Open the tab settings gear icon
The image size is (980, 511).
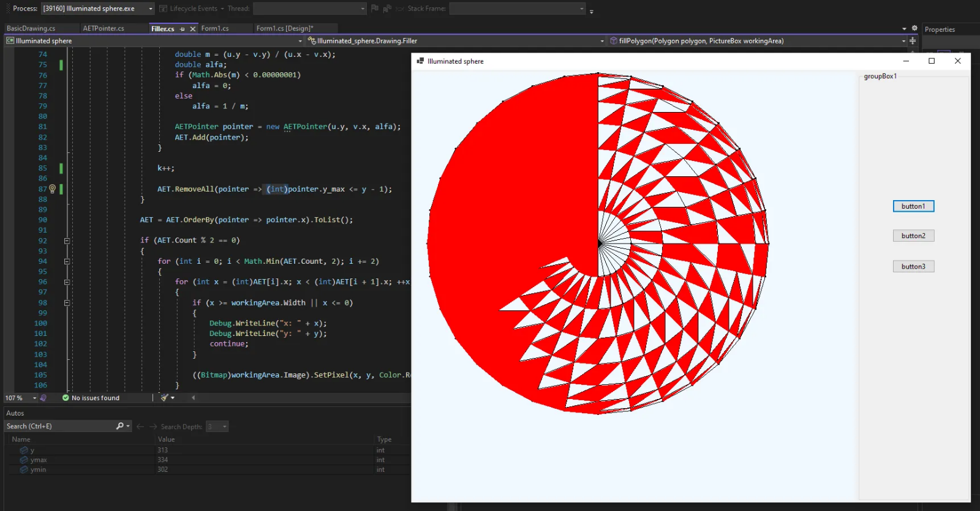pyautogui.click(x=914, y=28)
